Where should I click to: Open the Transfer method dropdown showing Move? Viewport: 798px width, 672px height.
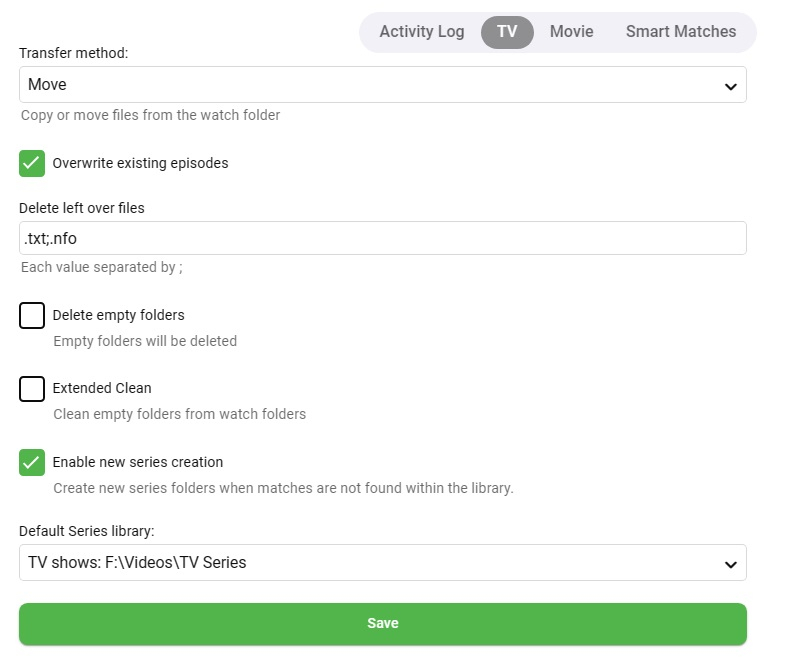pos(383,85)
